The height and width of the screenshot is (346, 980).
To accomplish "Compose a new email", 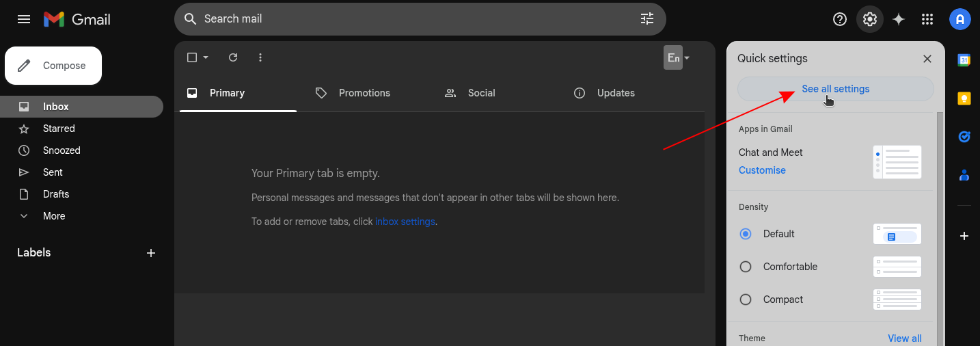I will click(x=53, y=66).
